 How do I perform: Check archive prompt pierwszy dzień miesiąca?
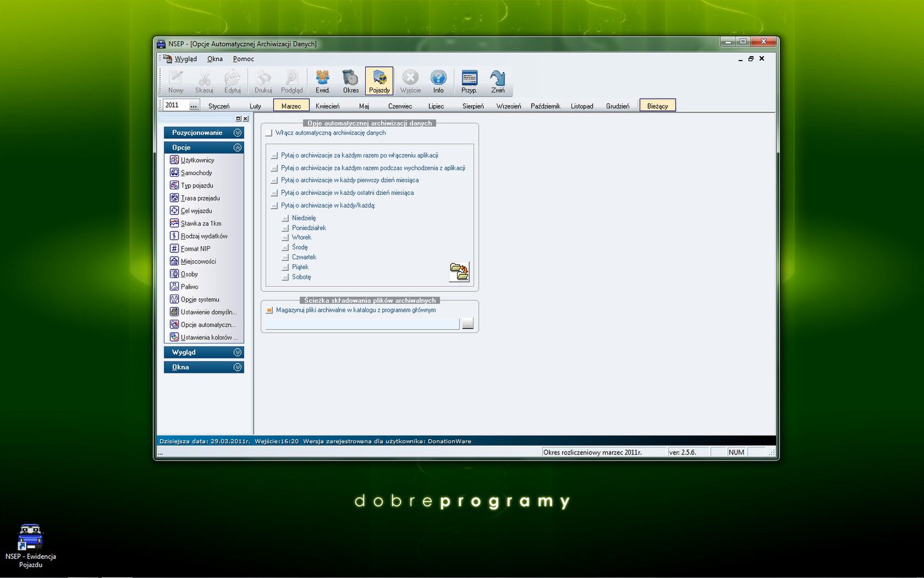274,181
